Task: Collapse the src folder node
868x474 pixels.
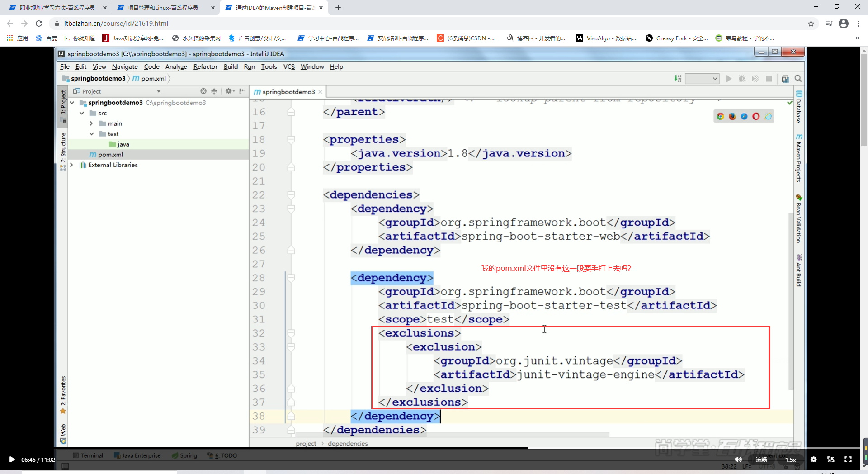Action: 82,113
